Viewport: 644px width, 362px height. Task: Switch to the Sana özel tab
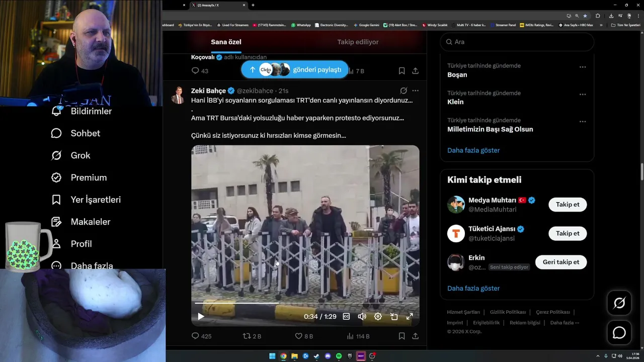coord(226,42)
